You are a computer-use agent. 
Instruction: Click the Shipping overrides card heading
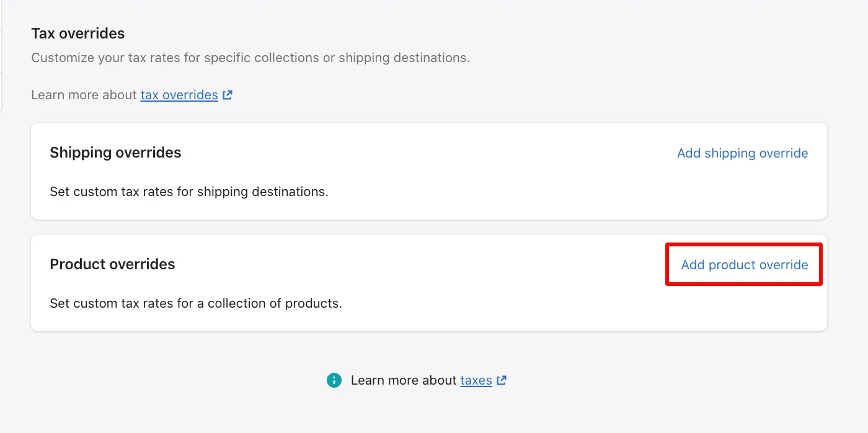(115, 153)
